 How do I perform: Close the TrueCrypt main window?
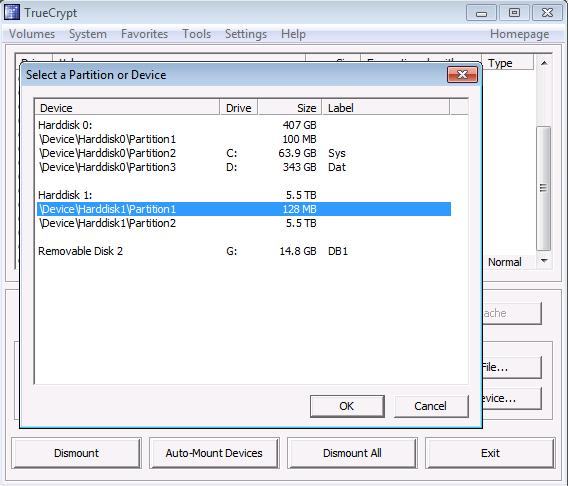(x=547, y=13)
